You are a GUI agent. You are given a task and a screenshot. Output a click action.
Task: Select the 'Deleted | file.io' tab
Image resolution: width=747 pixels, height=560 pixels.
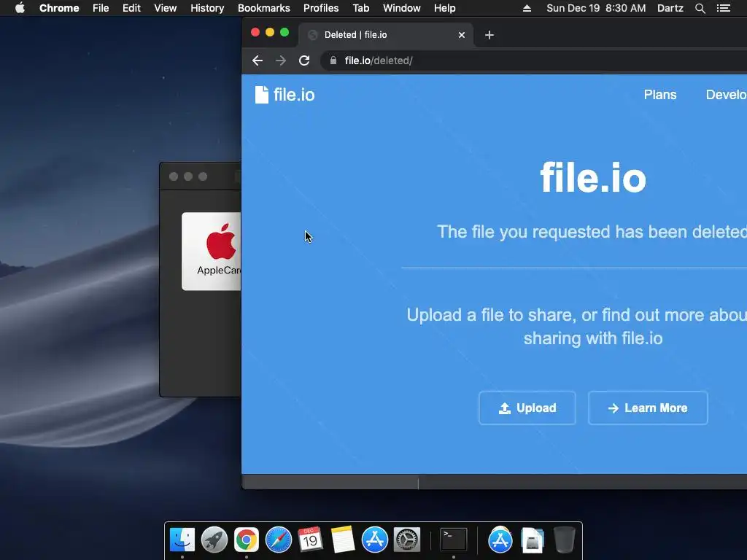click(x=386, y=35)
